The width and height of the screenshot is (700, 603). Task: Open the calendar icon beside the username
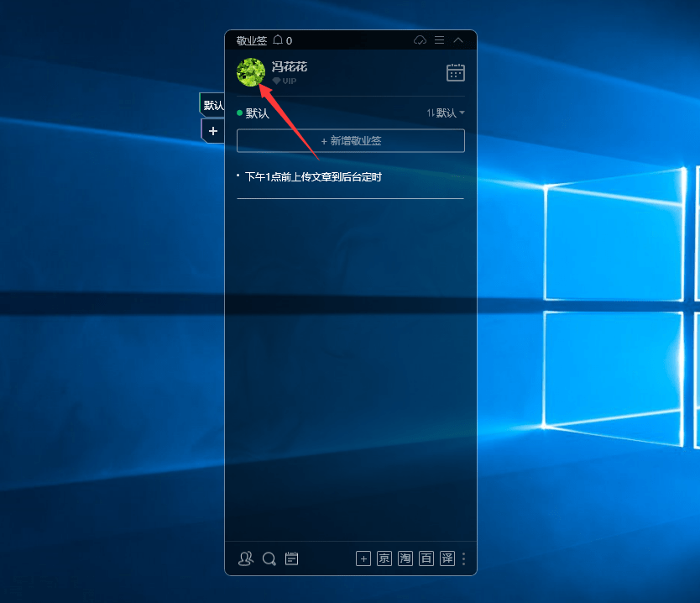coord(455,73)
